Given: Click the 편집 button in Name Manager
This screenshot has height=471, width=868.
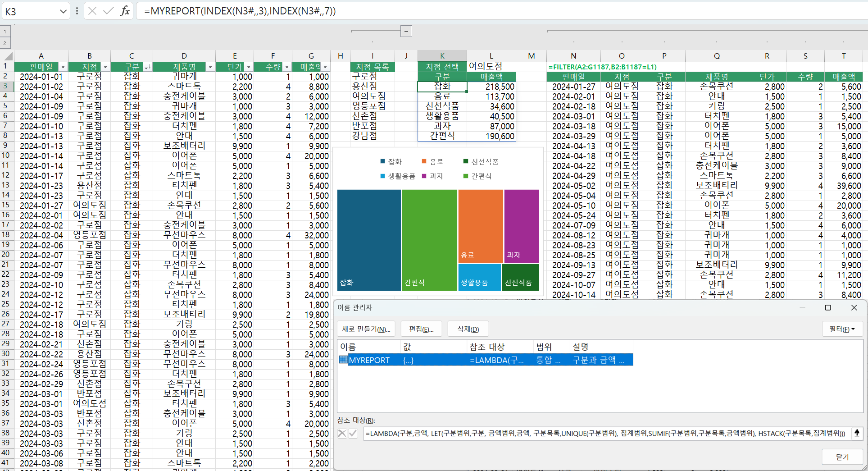Looking at the screenshot, I should point(421,329).
